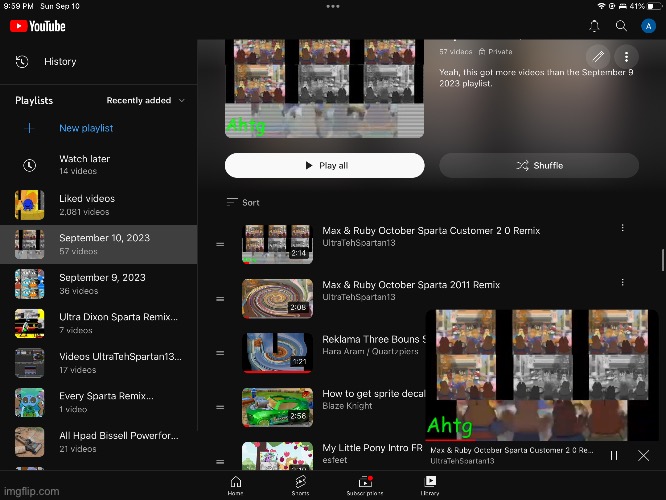Screen dimensions: 666x500
Task: Tap the battery indicator in status bar
Action: (x=654, y=6)
